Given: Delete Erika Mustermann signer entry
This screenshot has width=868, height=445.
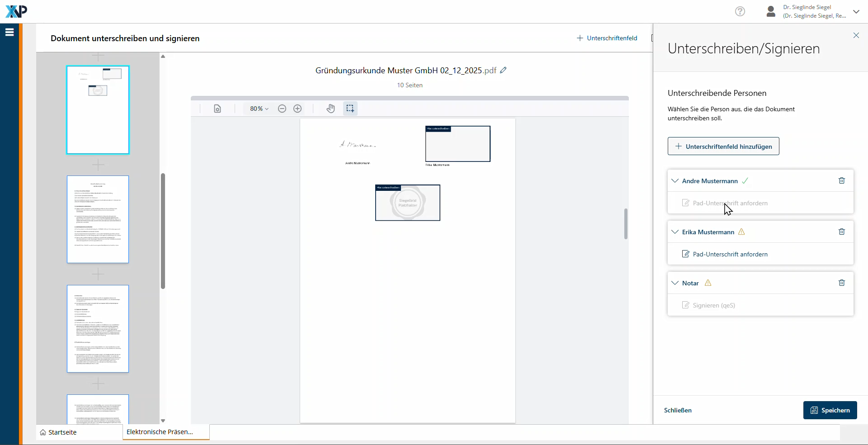Looking at the screenshot, I should pos(841,232).
